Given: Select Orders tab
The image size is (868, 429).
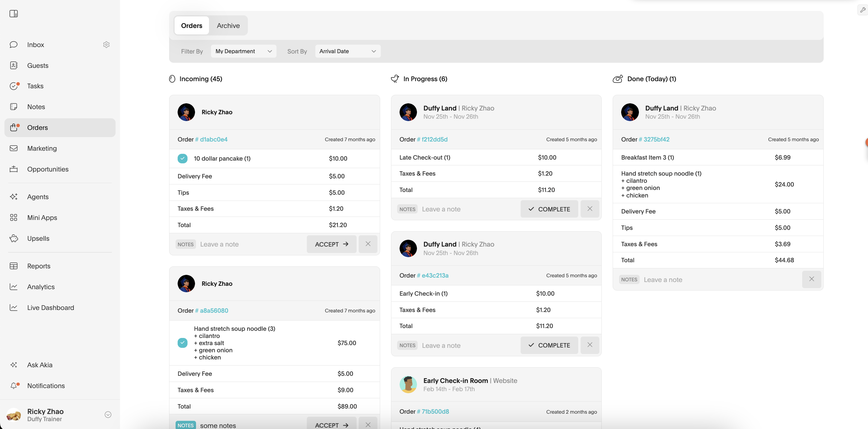Looking at the screenshot, I should [x=192, y=26].
